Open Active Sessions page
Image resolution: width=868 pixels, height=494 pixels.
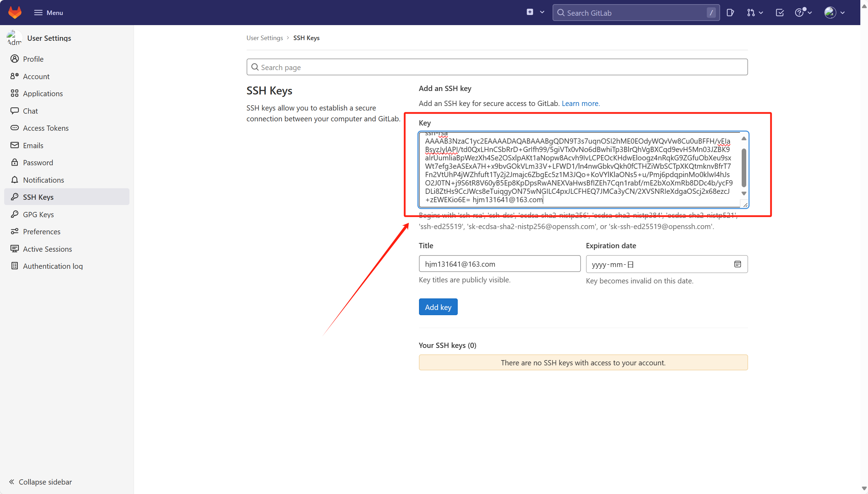tap(47, 249)
